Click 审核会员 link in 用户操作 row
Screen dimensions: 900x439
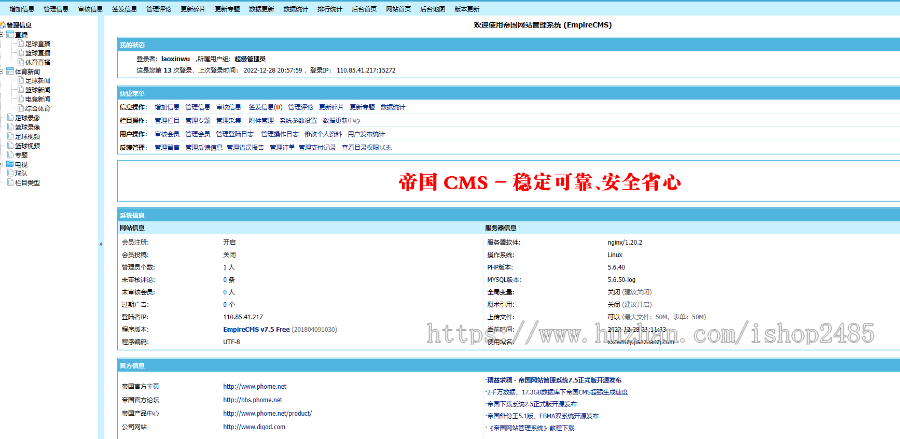[x=167, y=134]
